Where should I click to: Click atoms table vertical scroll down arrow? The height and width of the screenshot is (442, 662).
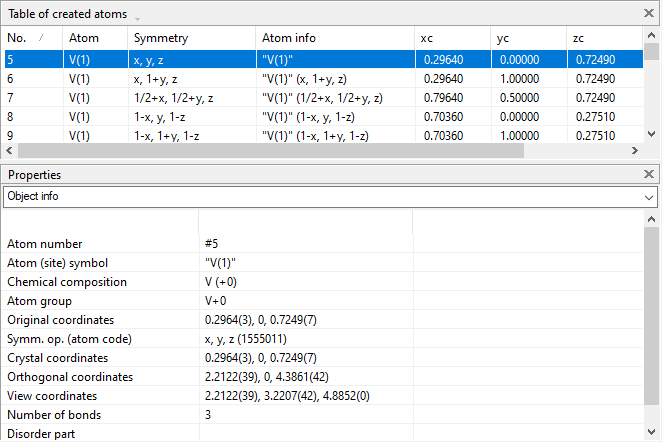coord(652,133)
